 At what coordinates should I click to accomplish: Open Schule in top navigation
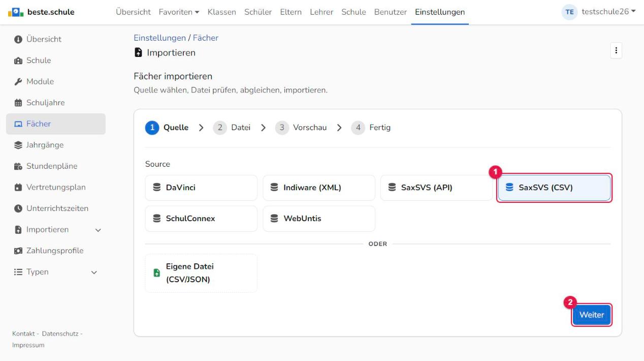pos(353,12)
